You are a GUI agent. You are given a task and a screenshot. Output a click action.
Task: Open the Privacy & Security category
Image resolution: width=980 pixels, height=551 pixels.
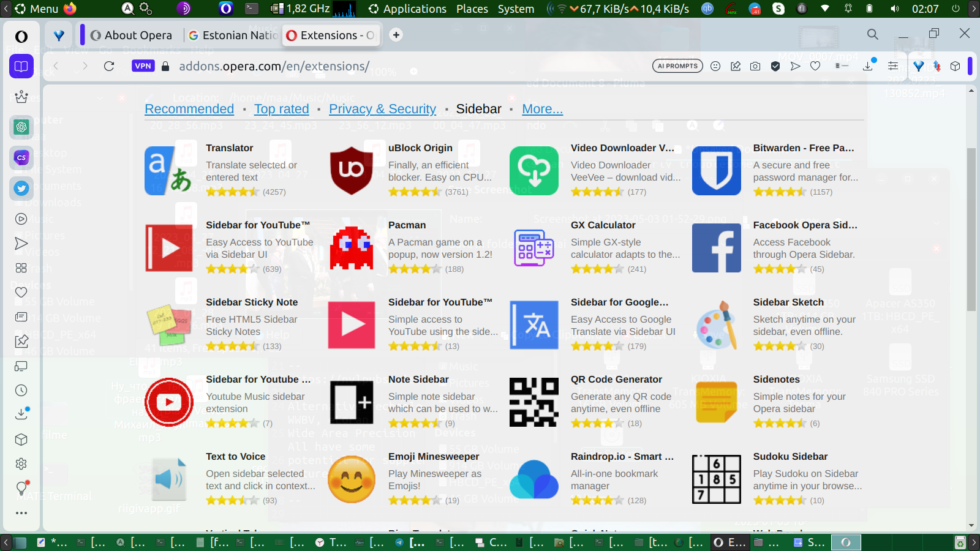pos(383,109)
